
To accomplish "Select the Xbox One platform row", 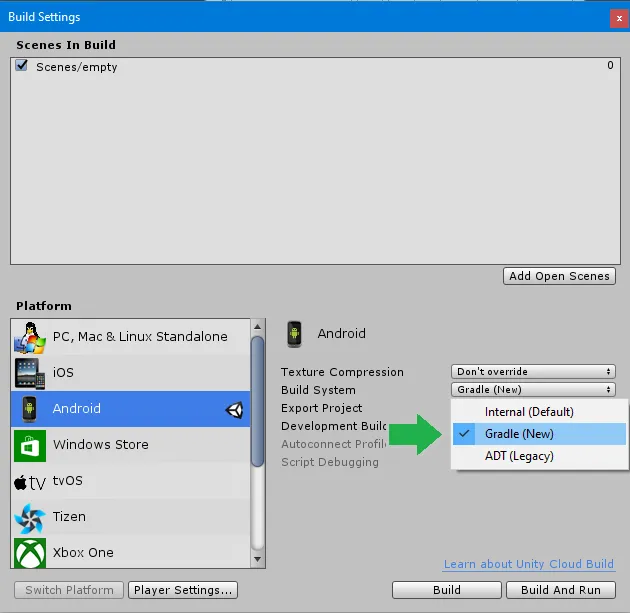I will coord(131,552).
